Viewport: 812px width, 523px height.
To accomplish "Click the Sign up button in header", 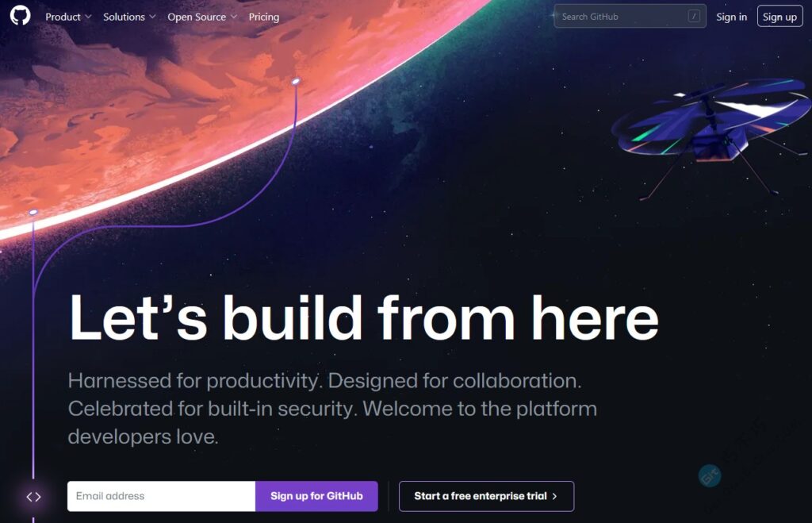I will [779, 17].
